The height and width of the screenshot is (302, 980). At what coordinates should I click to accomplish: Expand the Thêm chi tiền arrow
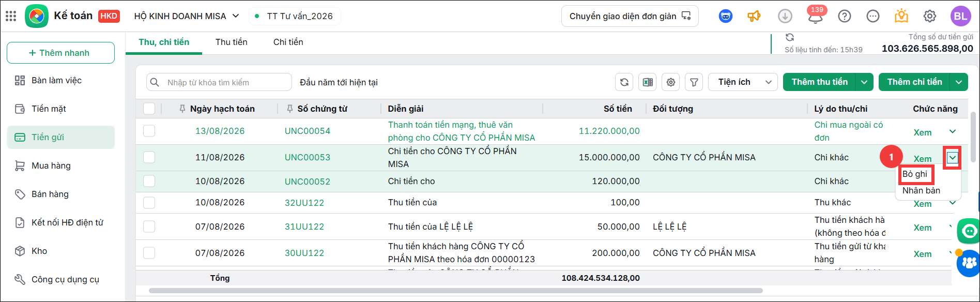pos(959,82)
